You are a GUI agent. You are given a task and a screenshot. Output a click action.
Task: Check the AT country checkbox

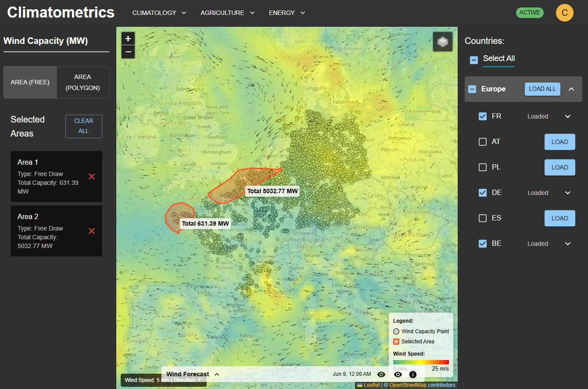coord(483,141)
